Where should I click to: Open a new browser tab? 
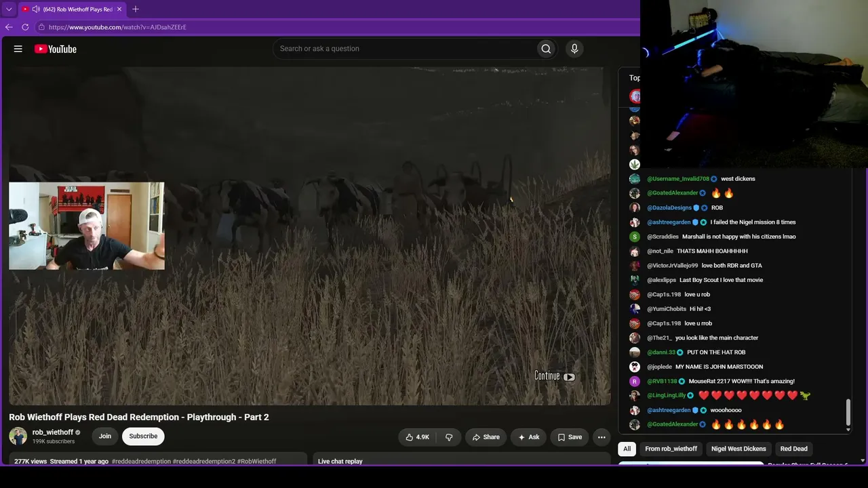(136, 9)
